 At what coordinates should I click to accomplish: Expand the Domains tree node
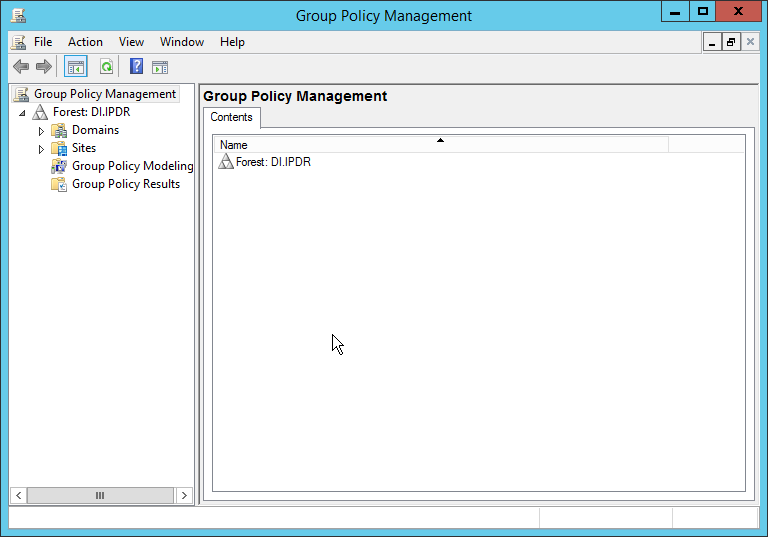pos(41,131)
